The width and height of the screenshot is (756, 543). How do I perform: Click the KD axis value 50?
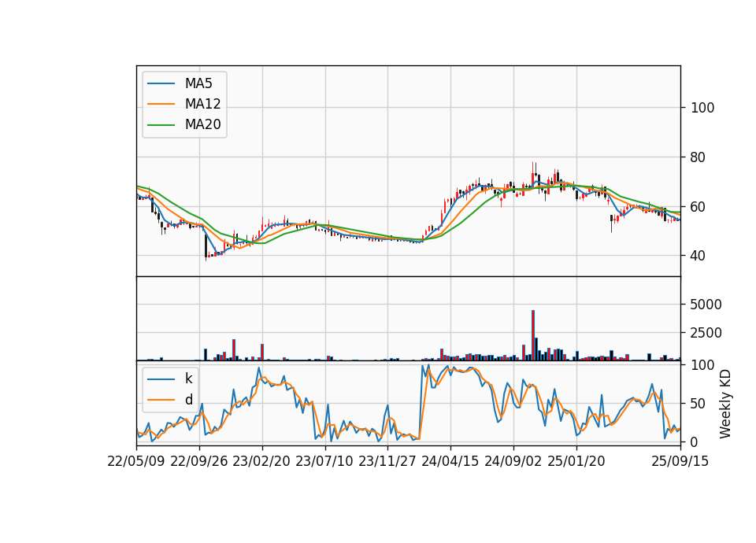(x=699, y=404)
